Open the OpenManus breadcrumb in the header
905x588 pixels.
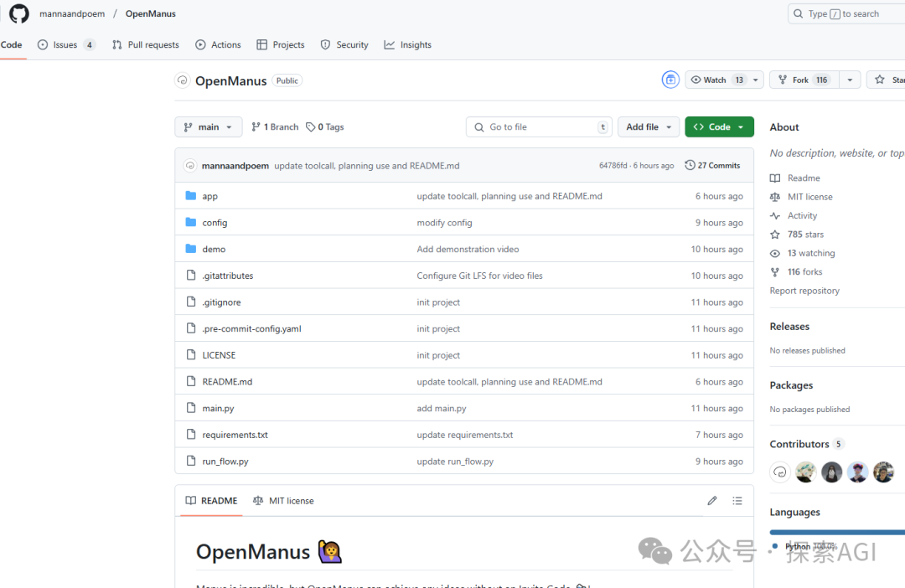coord(151,14)
